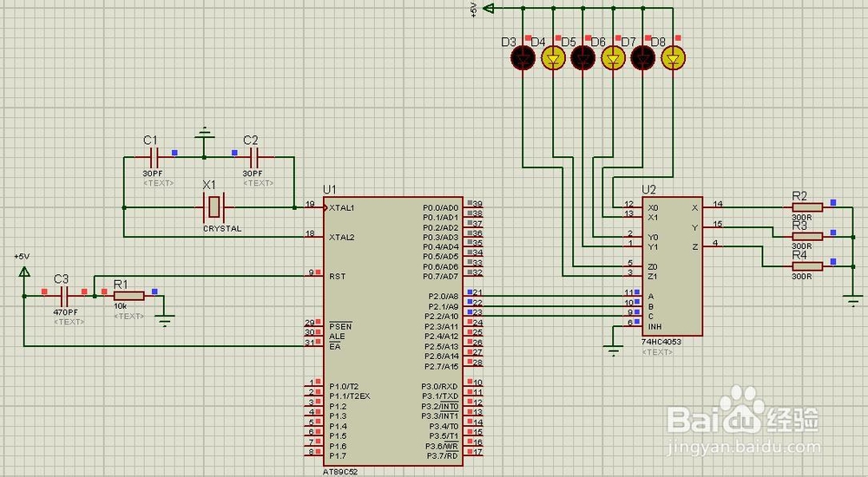Select resistor R2 300R
868x477 pixels.
(x=807, y=207)
